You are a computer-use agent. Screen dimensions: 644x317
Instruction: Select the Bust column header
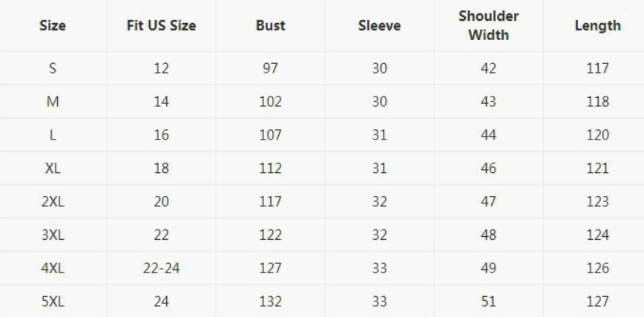click(271, 26)
